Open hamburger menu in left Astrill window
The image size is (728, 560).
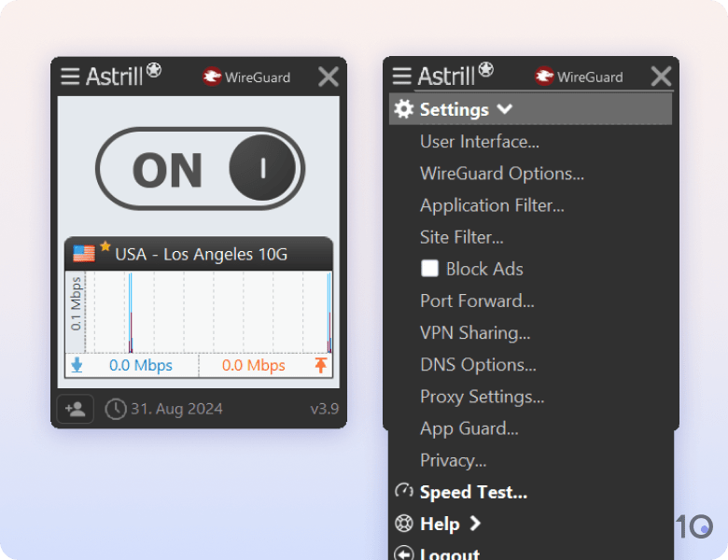point(70,77)
